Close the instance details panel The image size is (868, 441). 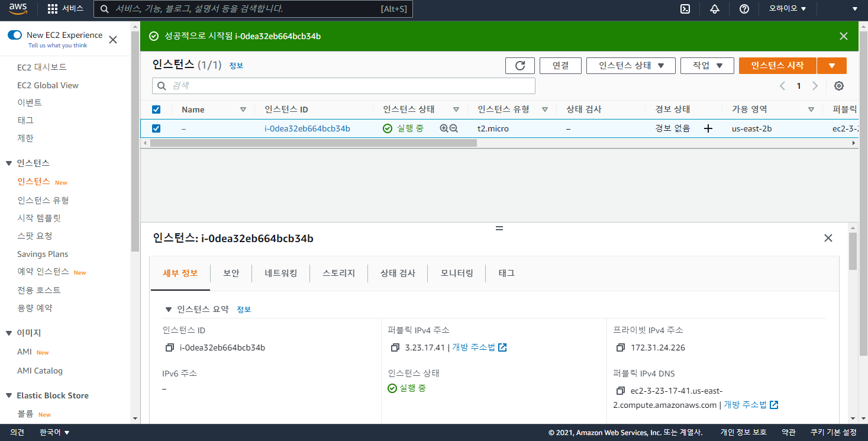(828, 238)
